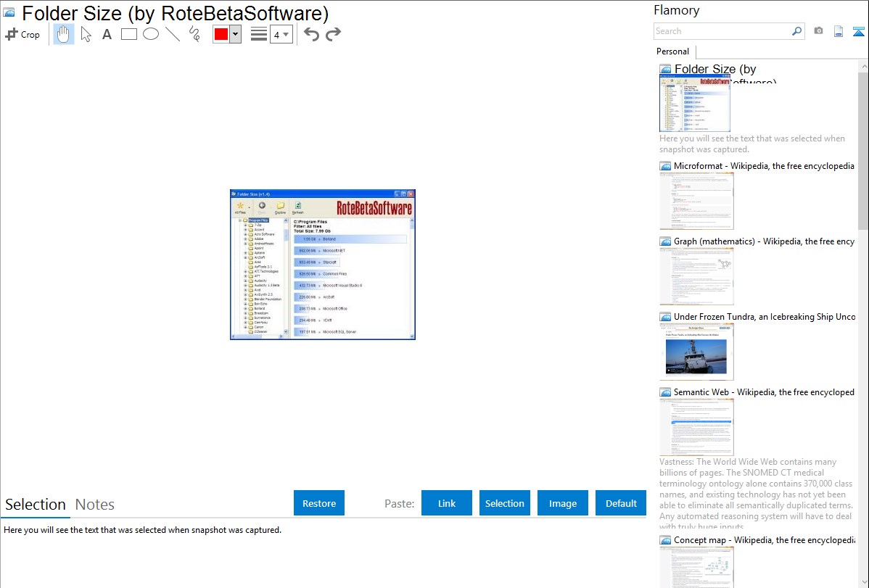Screen dimensions: 869x588
Task: Click the 'Folder Size (by' title in the snapshot list
Action: click(715, 70)
